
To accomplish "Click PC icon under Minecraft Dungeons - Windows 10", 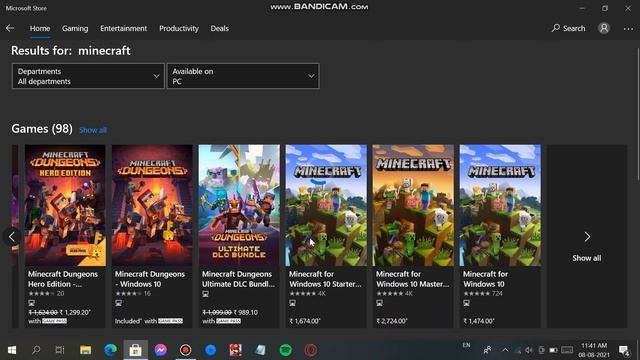I will point(118,303).
